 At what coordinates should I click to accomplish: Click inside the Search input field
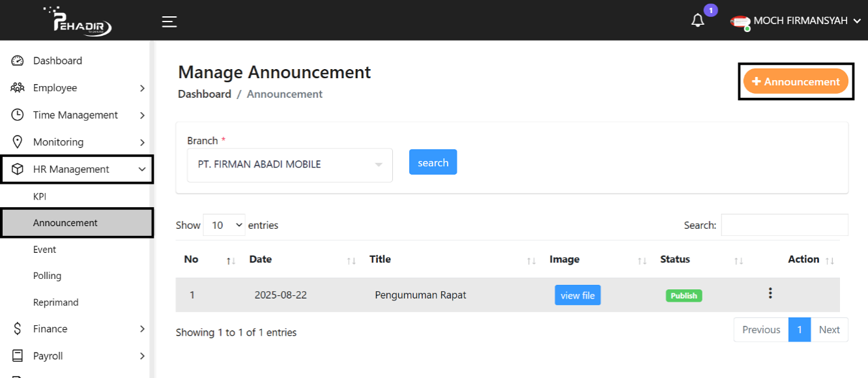click(x=785, y=225)
